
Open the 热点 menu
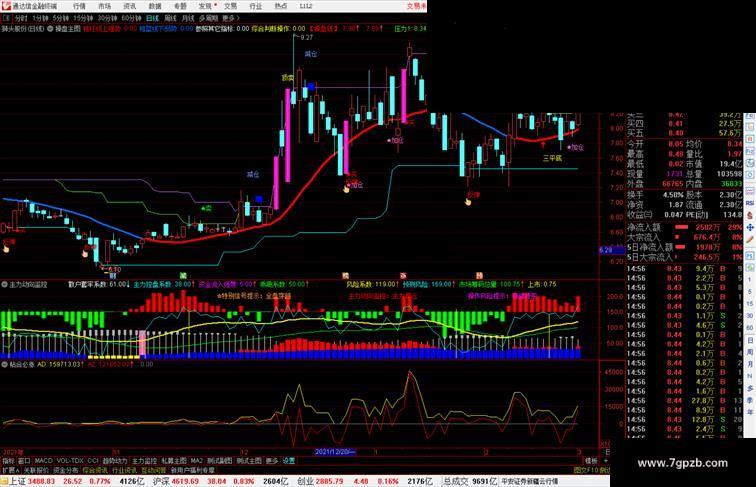tap(281, 6)
